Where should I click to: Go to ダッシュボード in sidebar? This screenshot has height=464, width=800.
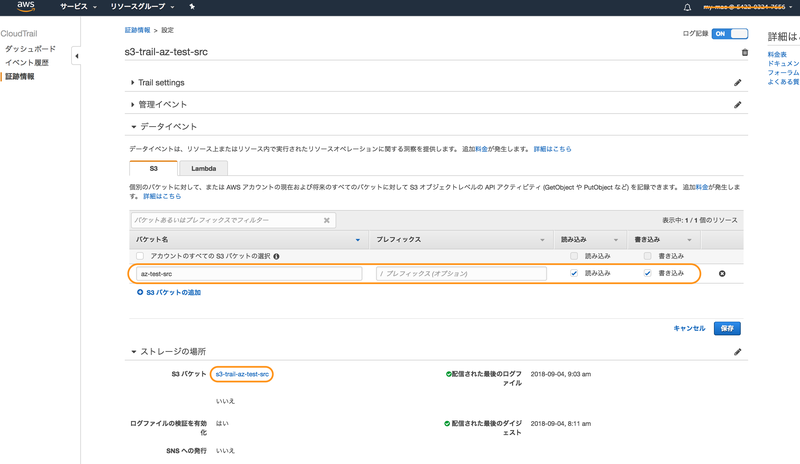[30, 49]
